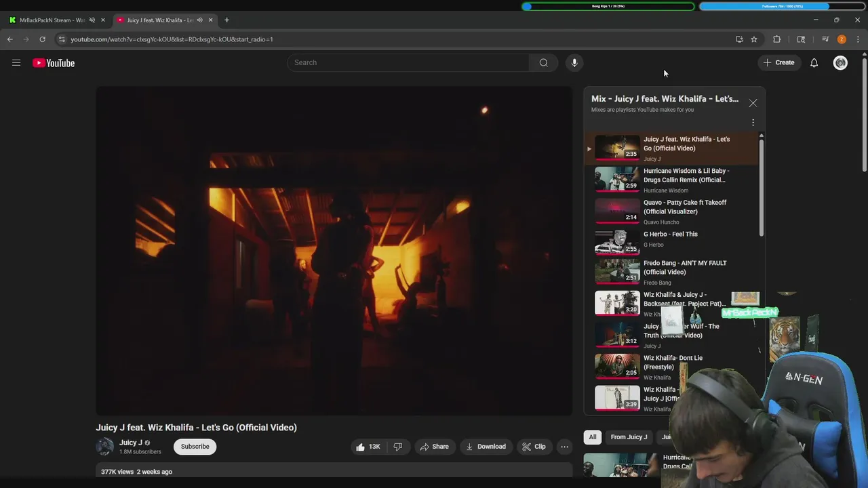The width and height of the screenshot is (868, 488).
Task: Close the MrBackPackN Stream tab
Action: point(103,20)
